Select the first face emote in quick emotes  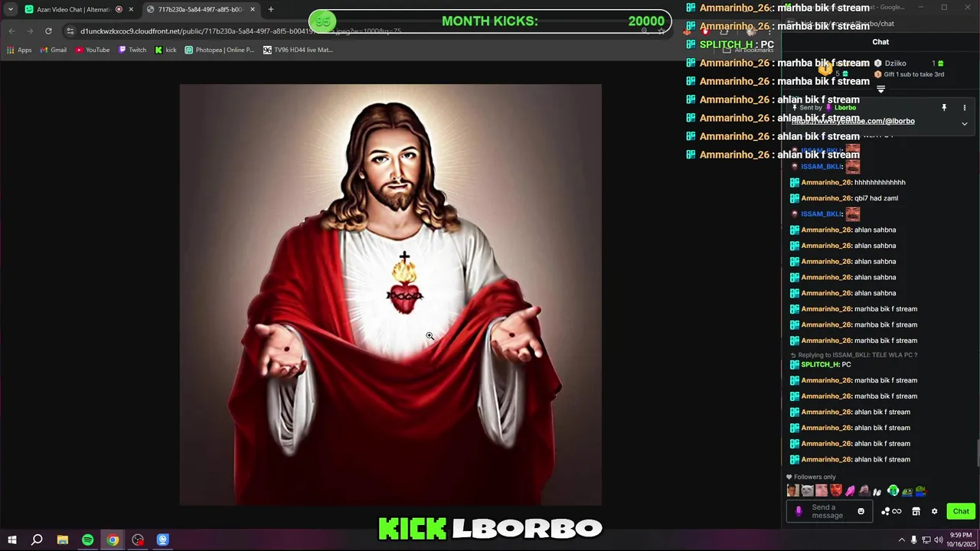[792, 491]
